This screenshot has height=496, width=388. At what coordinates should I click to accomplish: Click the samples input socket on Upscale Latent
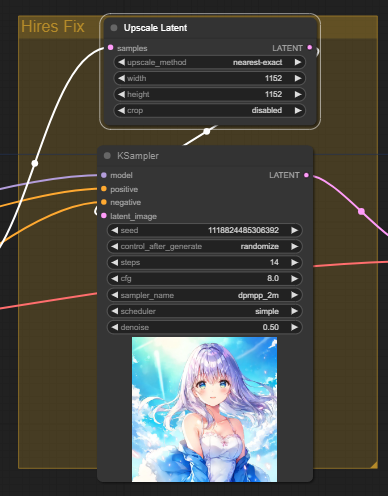click(110, 48)
